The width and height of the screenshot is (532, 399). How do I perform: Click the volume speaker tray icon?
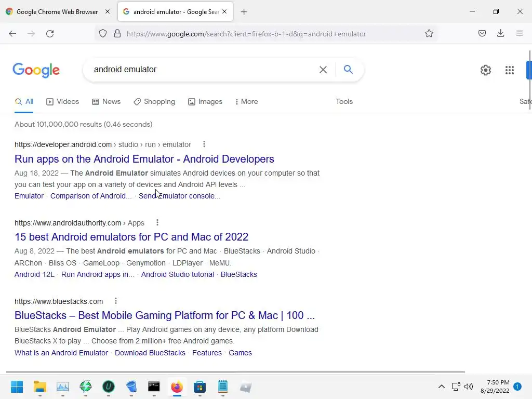[469, 387]
